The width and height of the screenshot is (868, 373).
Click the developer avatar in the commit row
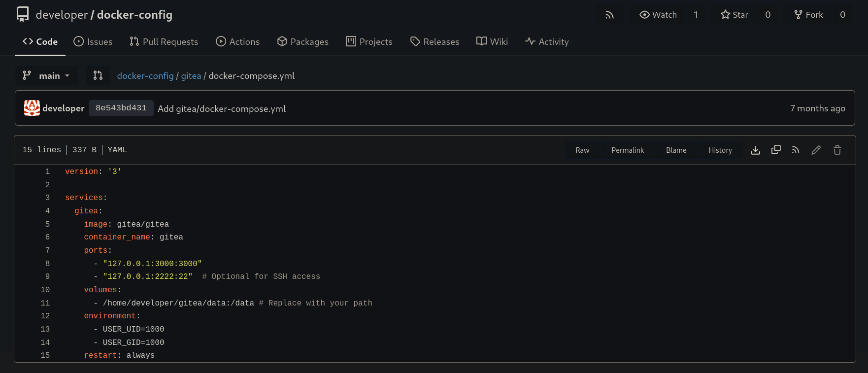point(32,108)
